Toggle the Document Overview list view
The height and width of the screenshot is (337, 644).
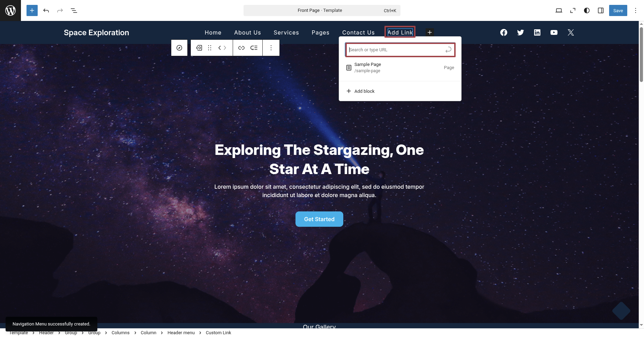[x=74, y=10]
